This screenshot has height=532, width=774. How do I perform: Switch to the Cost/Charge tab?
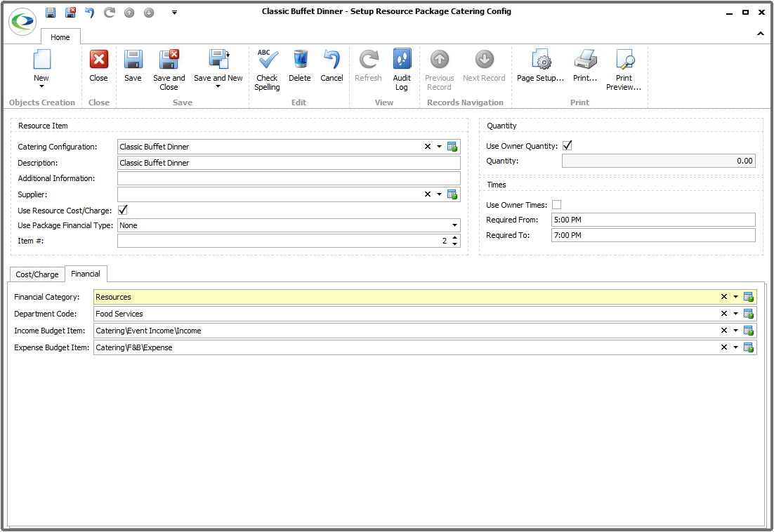click(x=37, y=274)
